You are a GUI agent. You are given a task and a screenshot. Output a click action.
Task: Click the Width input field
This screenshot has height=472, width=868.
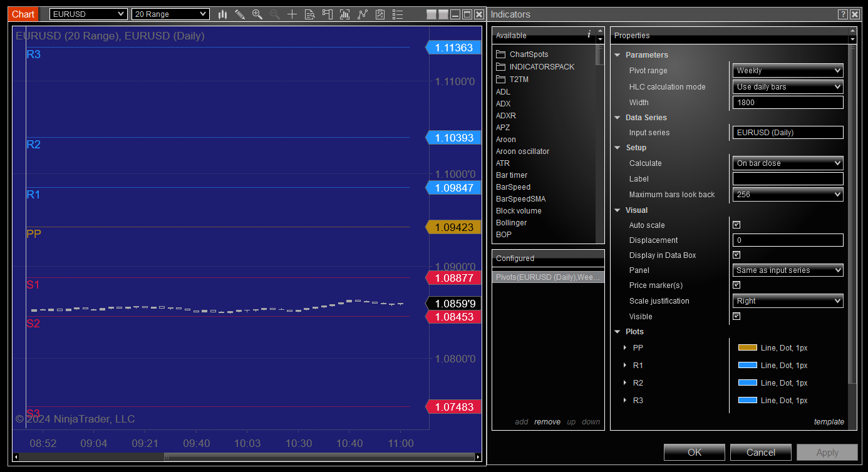point(788,103)
